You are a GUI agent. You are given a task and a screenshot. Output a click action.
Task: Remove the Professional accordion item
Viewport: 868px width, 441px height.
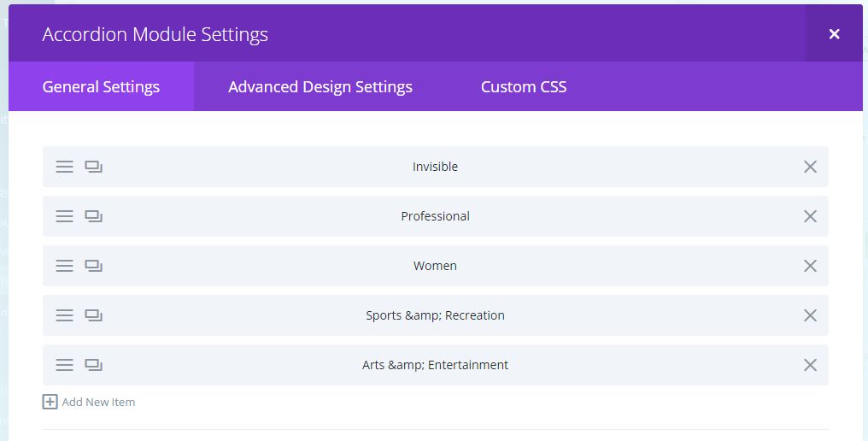810,216
